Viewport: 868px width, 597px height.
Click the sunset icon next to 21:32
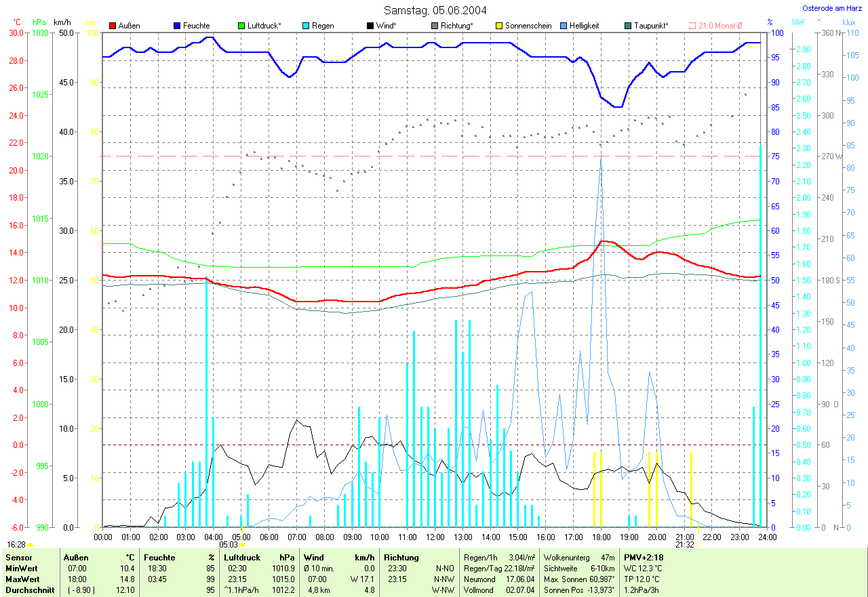point(699,544)
